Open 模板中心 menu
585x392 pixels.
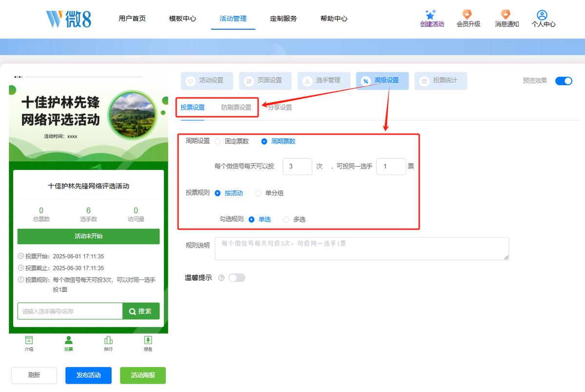click(x=183, y=19)
